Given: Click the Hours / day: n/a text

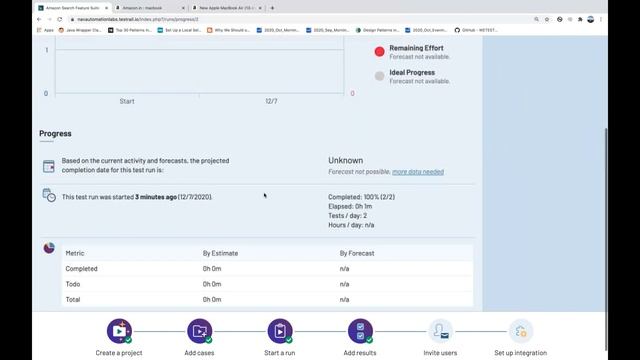Looking at the screenshot, I should pos(351,225).
